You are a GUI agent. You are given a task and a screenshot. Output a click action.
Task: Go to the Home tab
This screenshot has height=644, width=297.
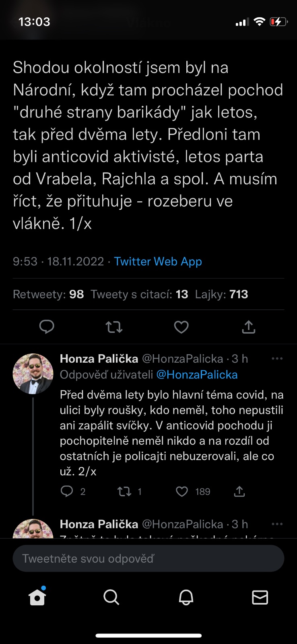click(37, 597)
